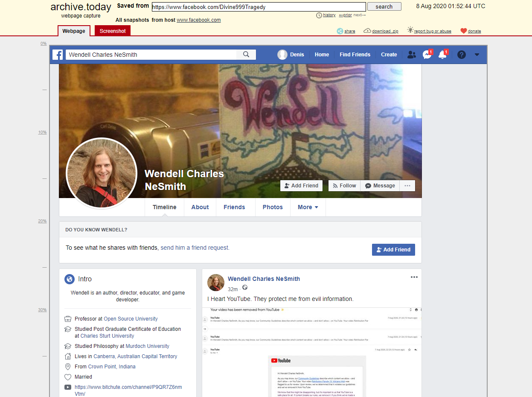Screen dimensions: 532x397
Task: Click the archive.today logo text
Action: click(81, 7)
